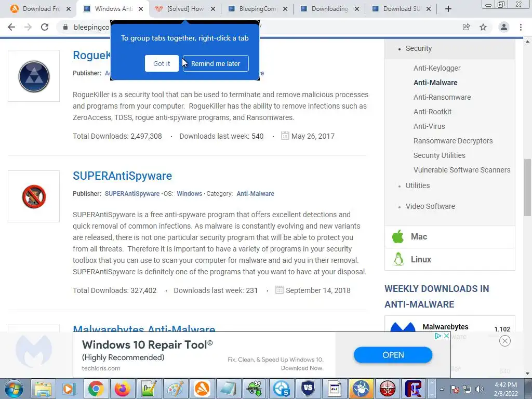Expand the Video Software category
This screenshot has width=532, height=399.
pos(430,206)
